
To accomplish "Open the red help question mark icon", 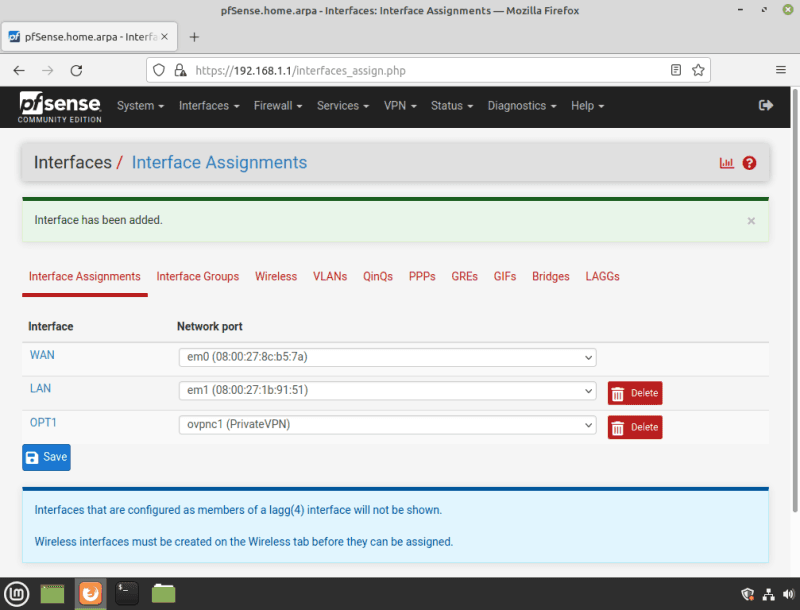I will tap(749, 163).
